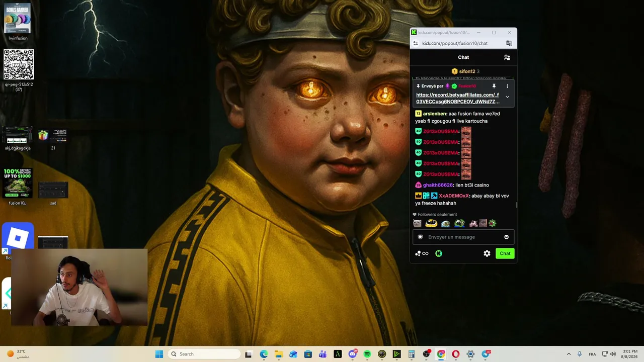The height and width of the screenshot is (362, 644).
Task: Open Calculator from taskbar
Action: click(x=411, y=354)
